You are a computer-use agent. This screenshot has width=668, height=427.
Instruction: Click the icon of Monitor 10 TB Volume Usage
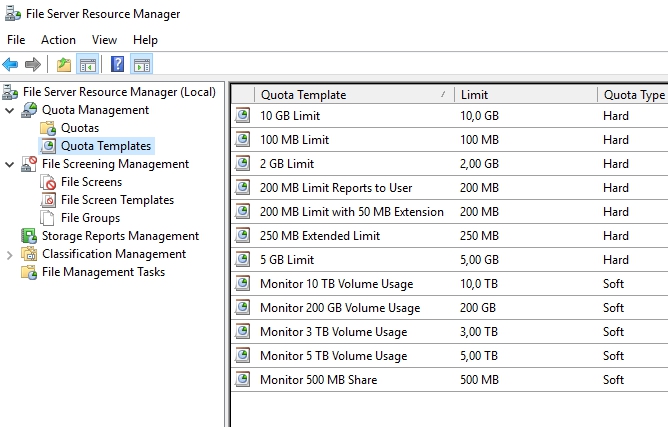pos(242,283)
